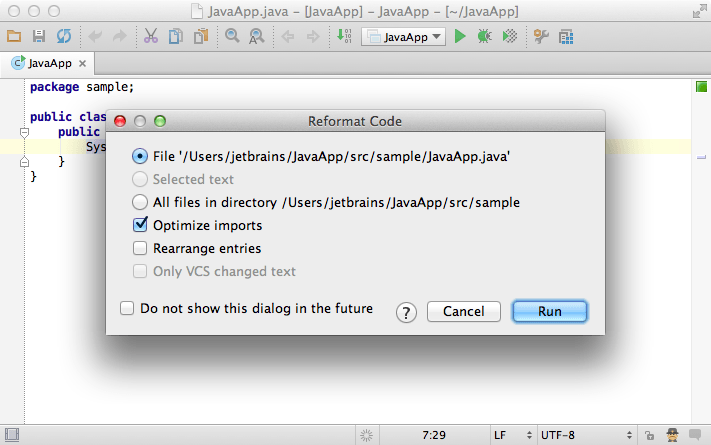Uncheck the Optimize imports checkbox
The width and height of the screenshot is (711, 445).
coord(140,225)
